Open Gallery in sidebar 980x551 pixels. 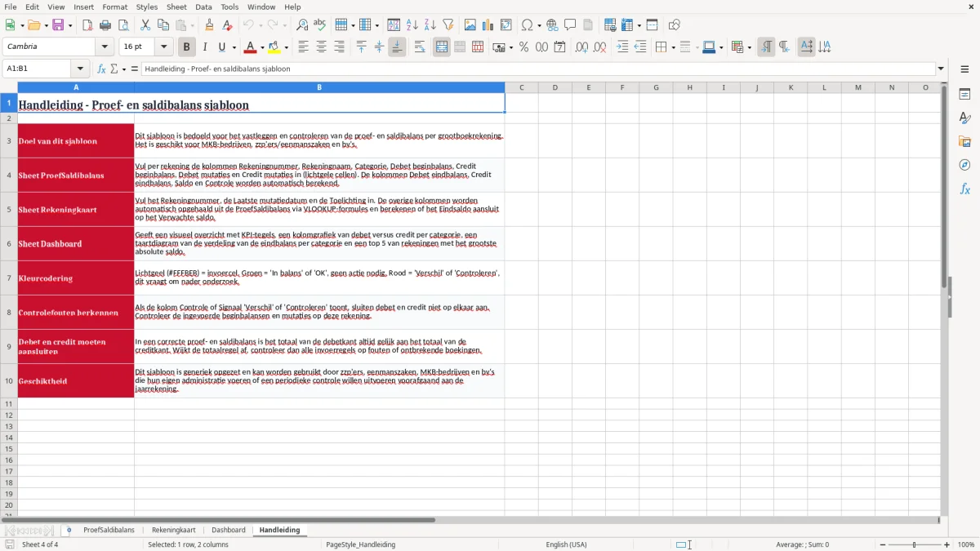coord(964,142)
